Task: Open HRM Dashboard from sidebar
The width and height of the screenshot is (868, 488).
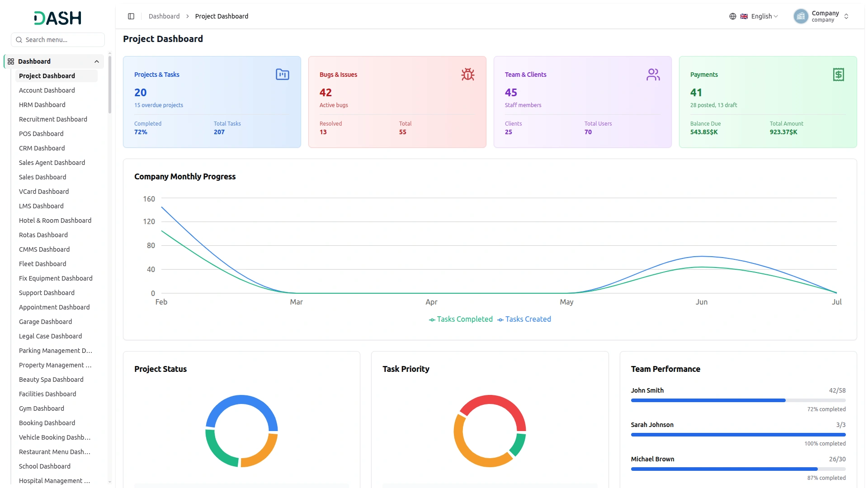Action: point(42,105)
